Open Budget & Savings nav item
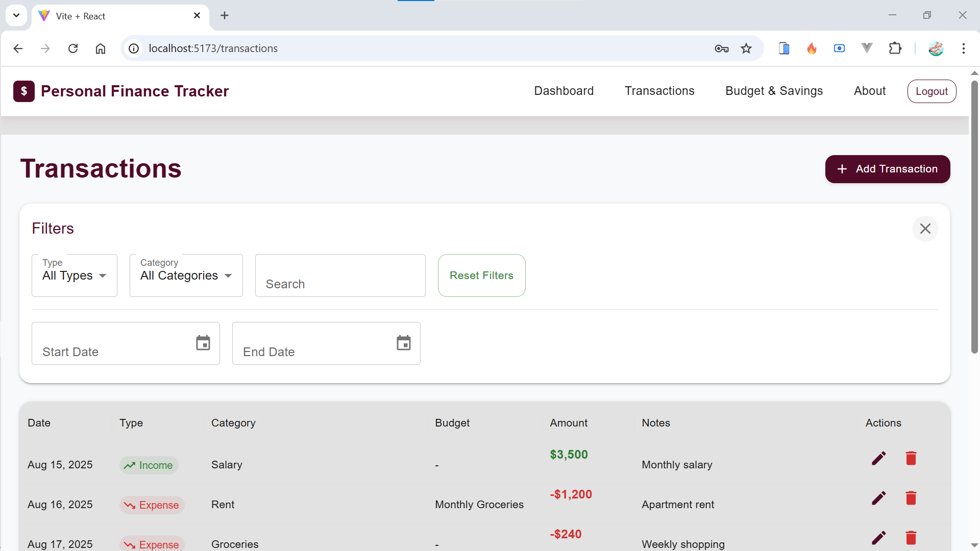Viewport: 980px width, 551px height. pyautogui.click(x=774, y=91)
